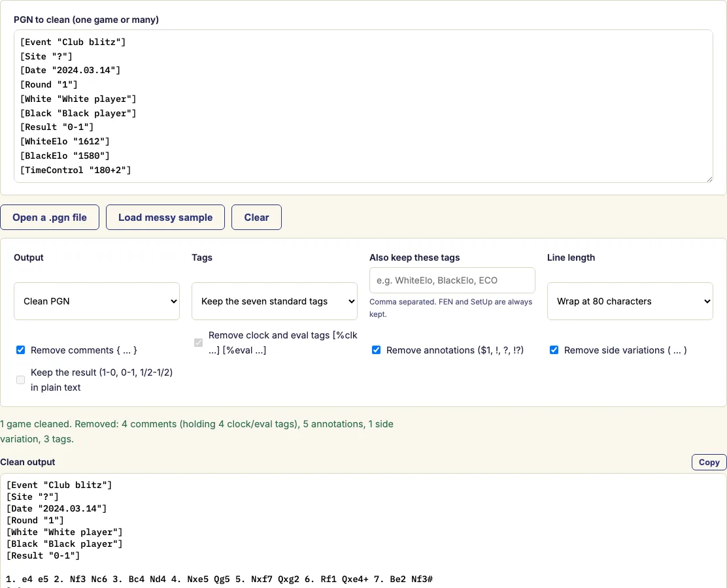Open the Output format dropdown
The image size is (727, 588).
pyautogui.click(x=97, y=301)
